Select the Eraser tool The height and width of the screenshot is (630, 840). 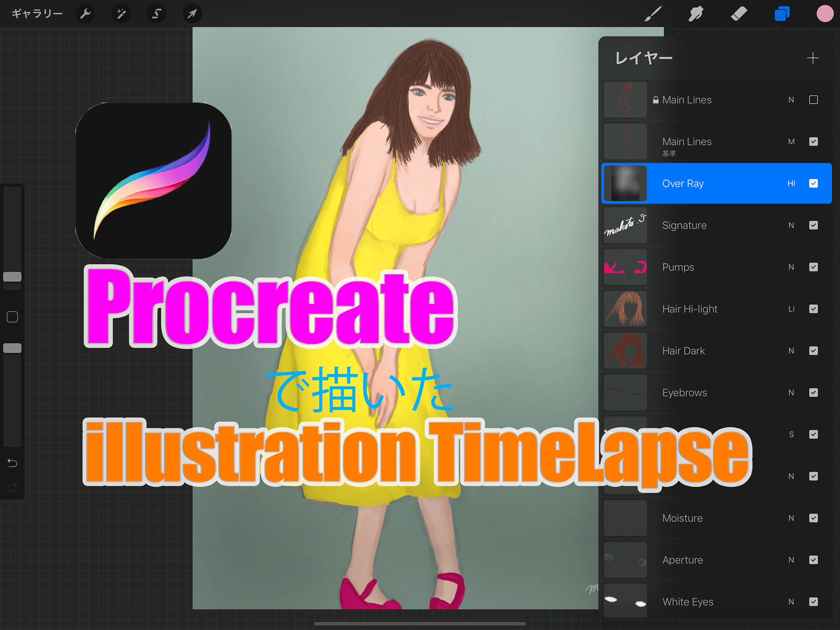click(739, 14)
